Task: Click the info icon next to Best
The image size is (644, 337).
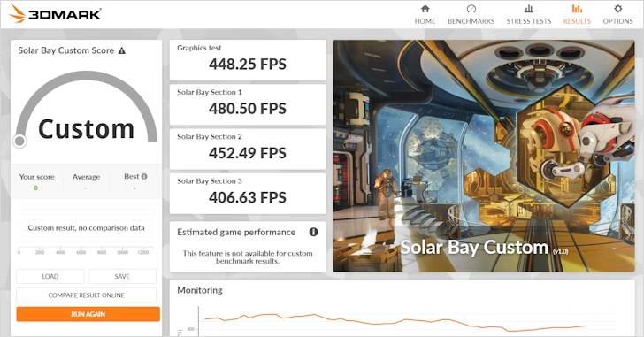Action: (144, 177)
